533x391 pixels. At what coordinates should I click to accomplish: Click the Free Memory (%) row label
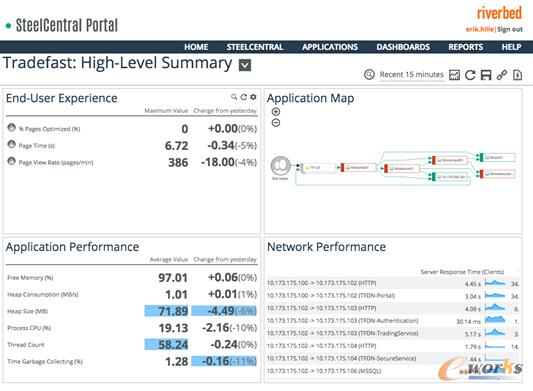point(30,277)
